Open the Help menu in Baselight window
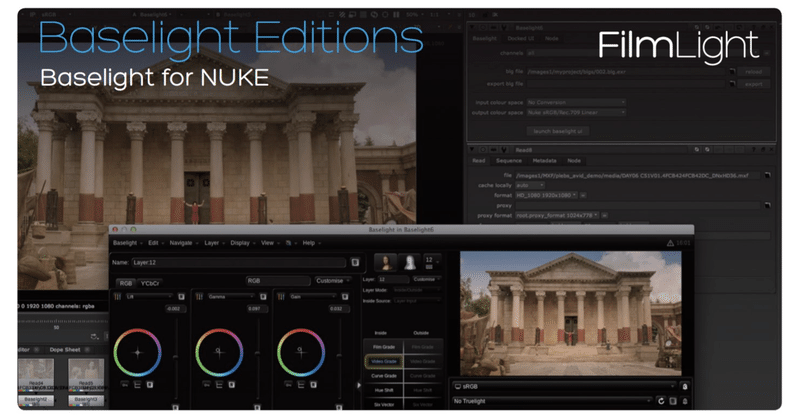 click(x=309, y=243)
